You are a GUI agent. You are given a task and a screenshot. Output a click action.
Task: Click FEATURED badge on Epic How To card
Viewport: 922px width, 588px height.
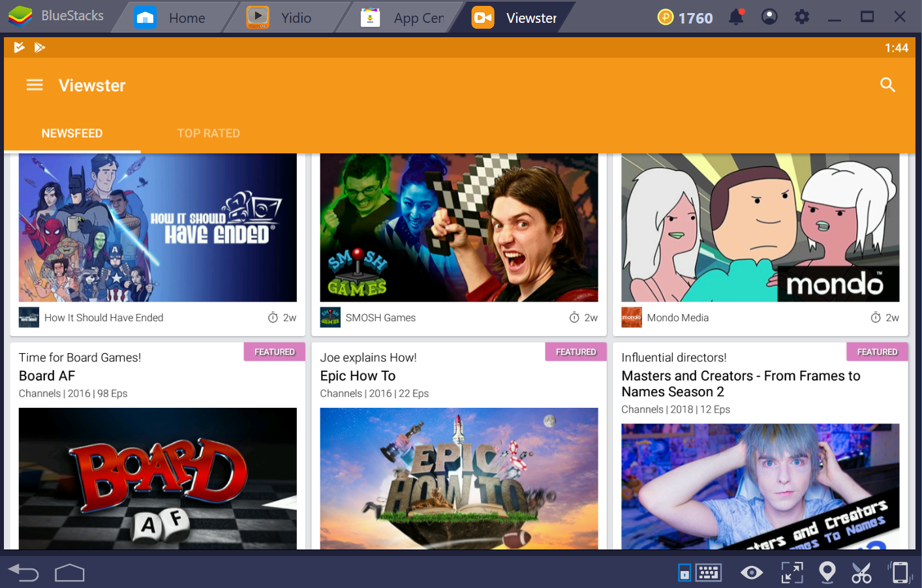click(x=576, y=352)
